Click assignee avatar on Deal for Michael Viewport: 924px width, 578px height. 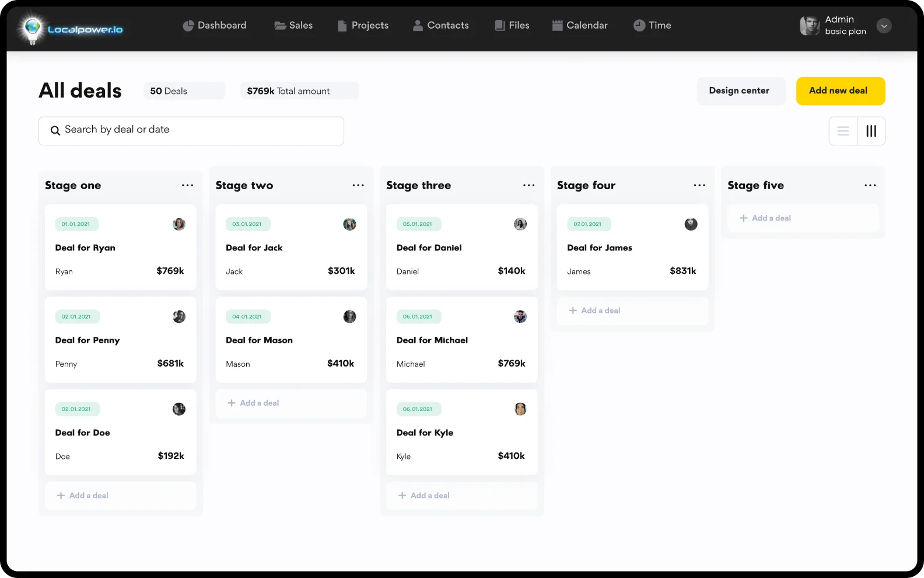[x=520, y=316]
